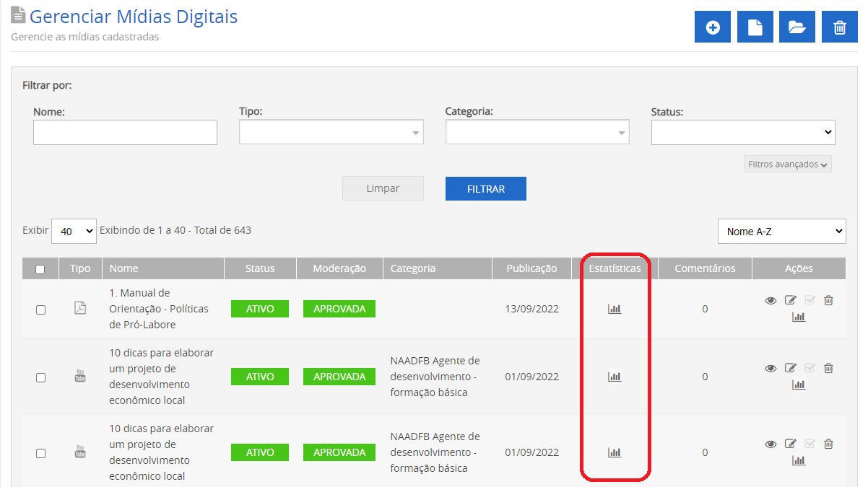Select checkbox of the last 10 dicas row
The image size is (868, 487).
[40, 453]
